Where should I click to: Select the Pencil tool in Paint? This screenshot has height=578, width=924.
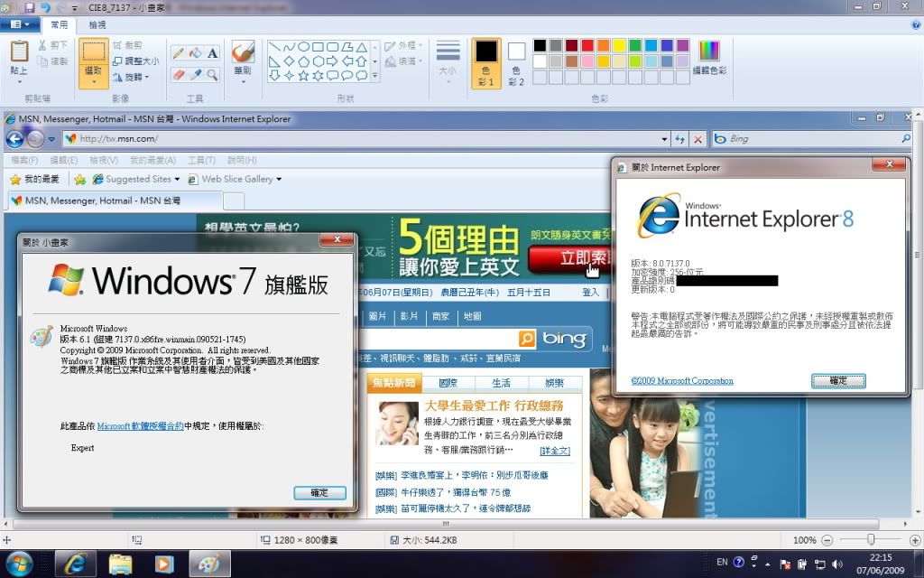178,53
